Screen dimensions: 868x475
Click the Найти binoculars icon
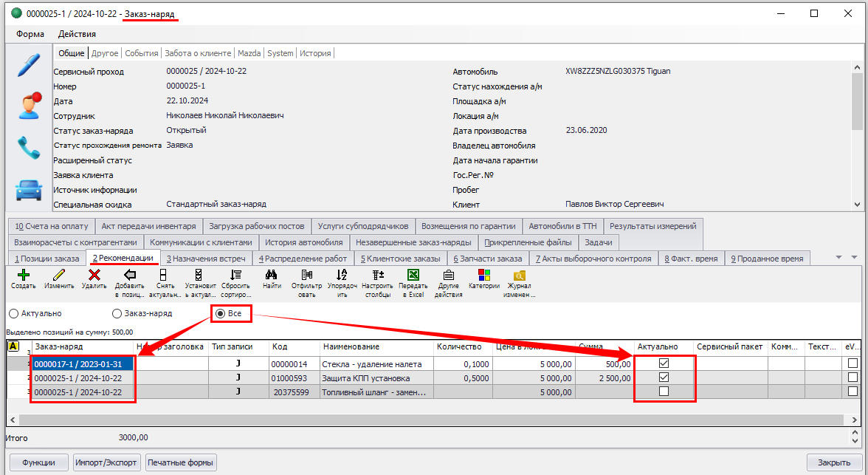pos(271,275)
